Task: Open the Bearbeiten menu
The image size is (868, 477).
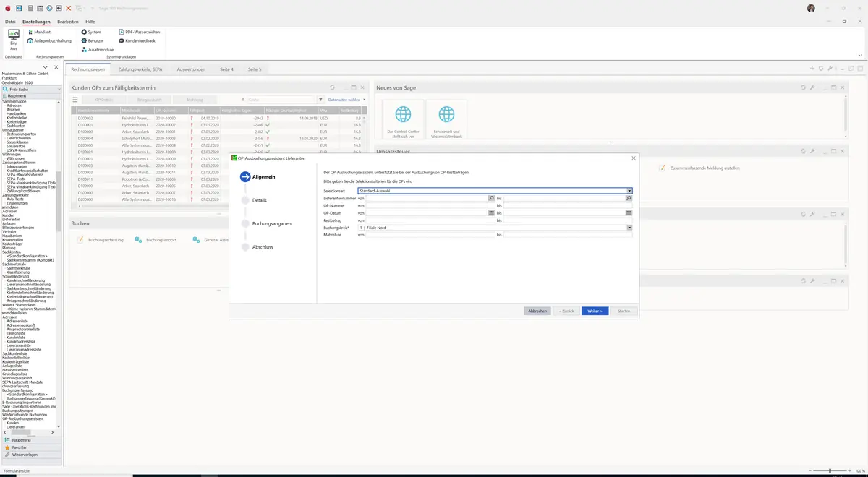Action: (x=68, y=22)
